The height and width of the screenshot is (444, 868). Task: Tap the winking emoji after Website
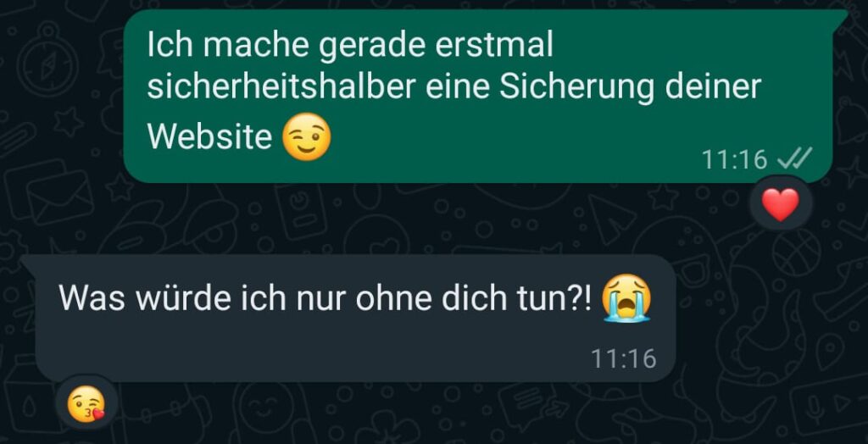pyautogui.click(x=307, y=136)
